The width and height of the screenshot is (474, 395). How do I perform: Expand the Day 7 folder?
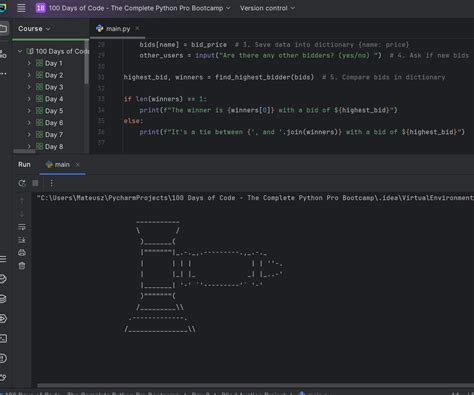tap(29, 135)
